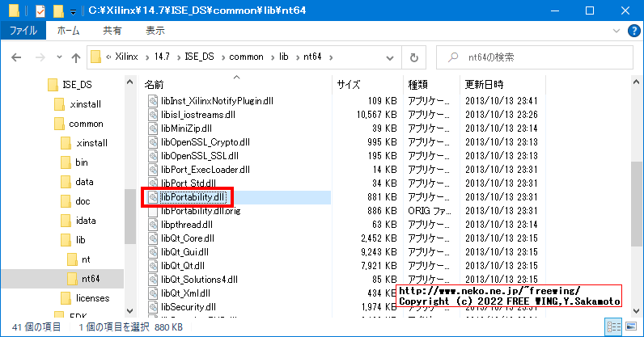
Task: Click the properties quick access icon
Action: tap(40, 11)
